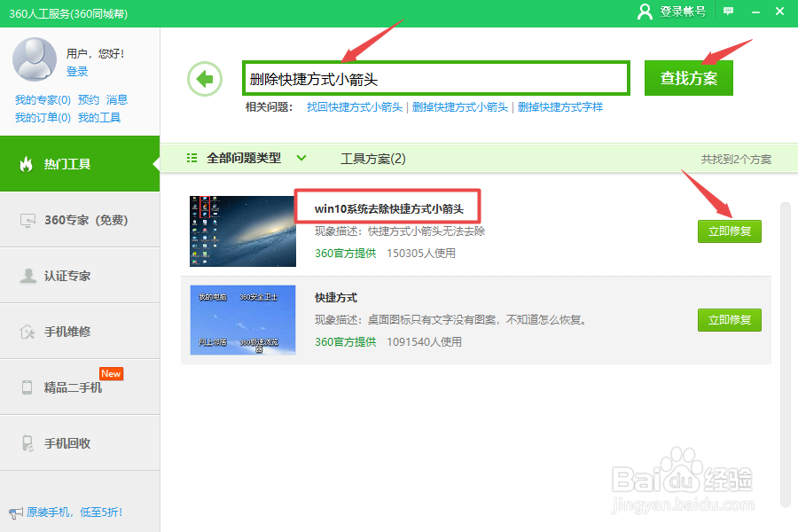Open 手机维修 in the sidebar
The image size is (798, 532).
(x=80, y=332)
